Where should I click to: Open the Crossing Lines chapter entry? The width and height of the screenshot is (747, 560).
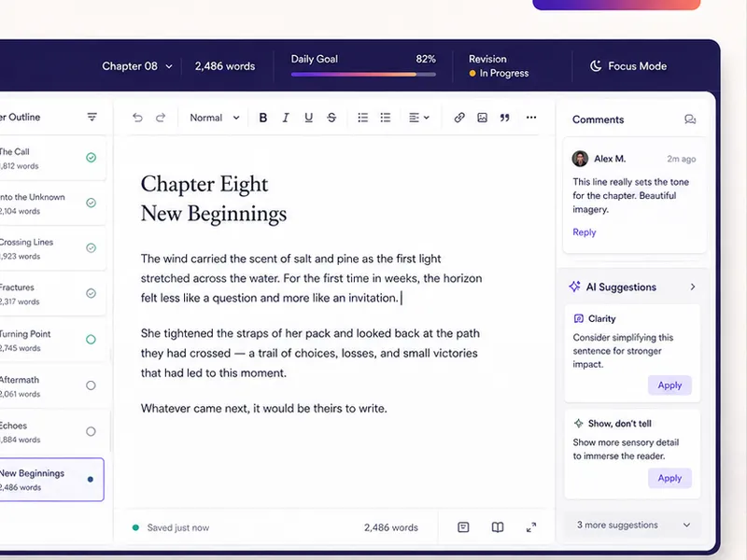click(51, 248)
